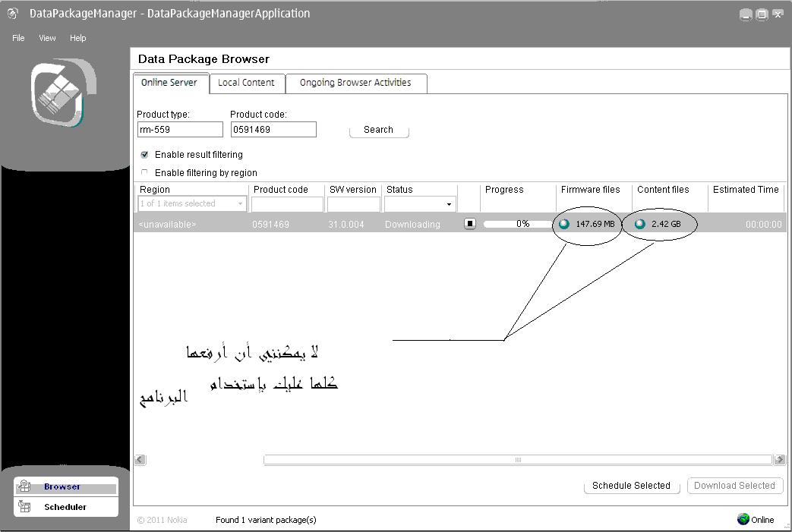This screenshot has height=532, width=792.
Task: Open the Ongoing Browser Activities tab
Action: [356, 83]
